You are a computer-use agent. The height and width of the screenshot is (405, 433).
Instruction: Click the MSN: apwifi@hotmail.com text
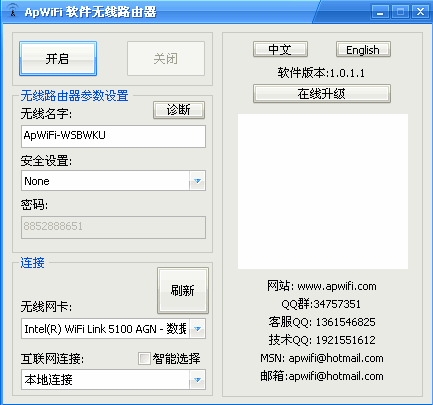(322, 358)
